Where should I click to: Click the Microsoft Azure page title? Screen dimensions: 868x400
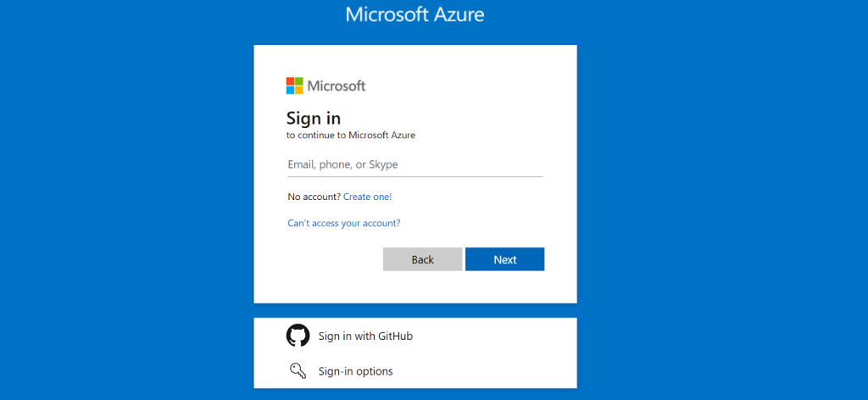415,14
